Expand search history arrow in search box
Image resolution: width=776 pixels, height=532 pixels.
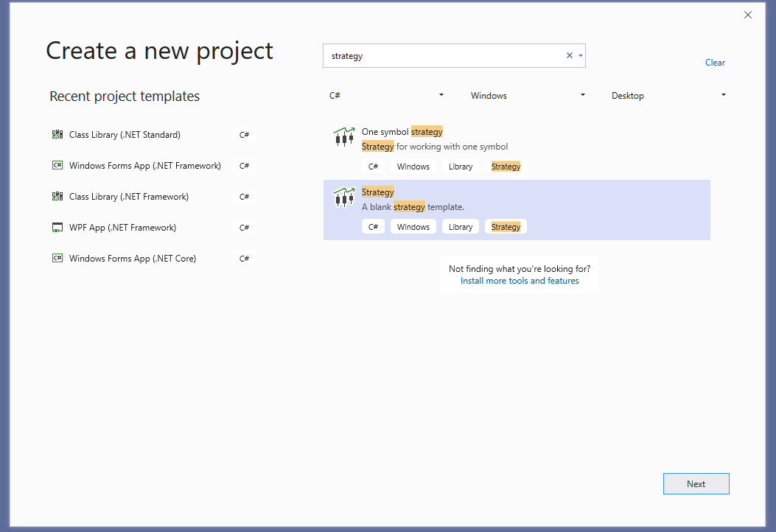581,55
